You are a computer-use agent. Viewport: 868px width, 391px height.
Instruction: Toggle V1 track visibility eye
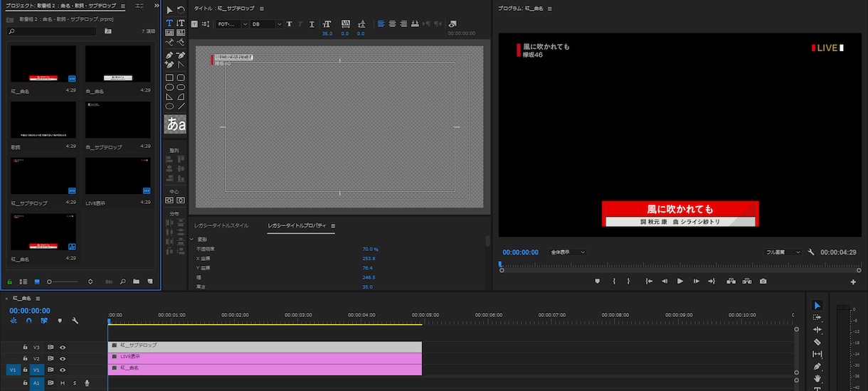tap(63, 370)
